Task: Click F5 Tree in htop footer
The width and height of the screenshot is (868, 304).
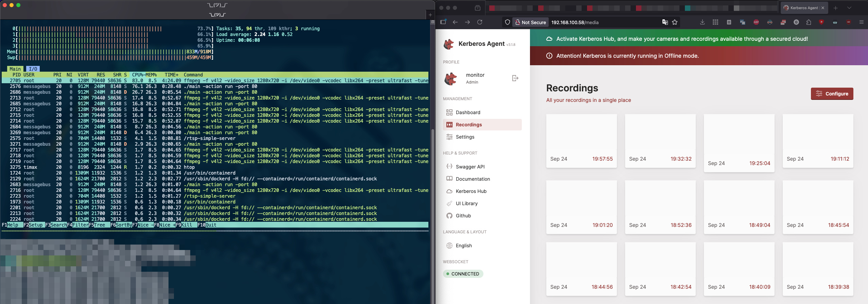Action: coord(100,225)
